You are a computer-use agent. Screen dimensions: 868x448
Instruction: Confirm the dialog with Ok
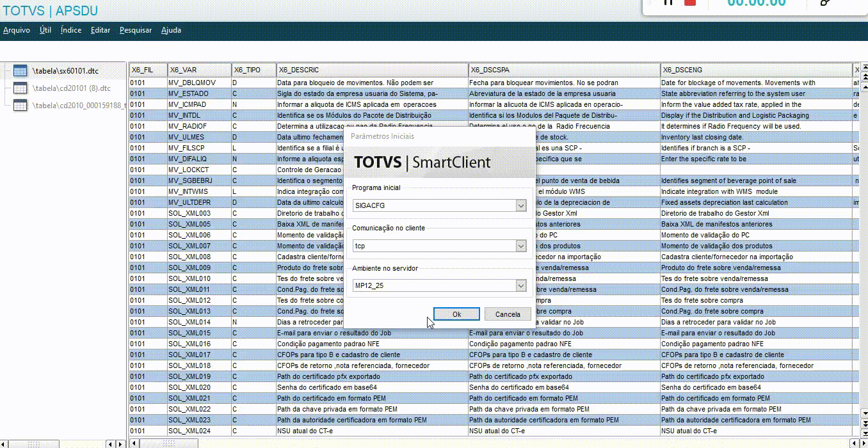[456, 314]
